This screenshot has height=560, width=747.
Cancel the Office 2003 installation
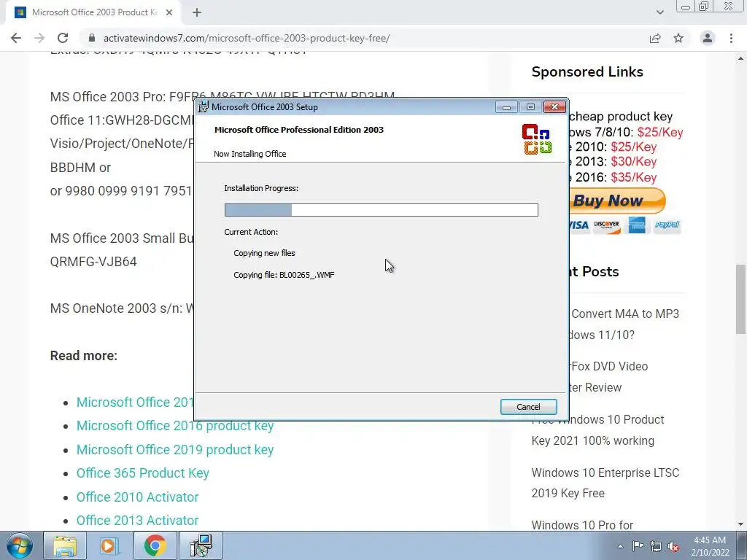click(x=528, y=407)
